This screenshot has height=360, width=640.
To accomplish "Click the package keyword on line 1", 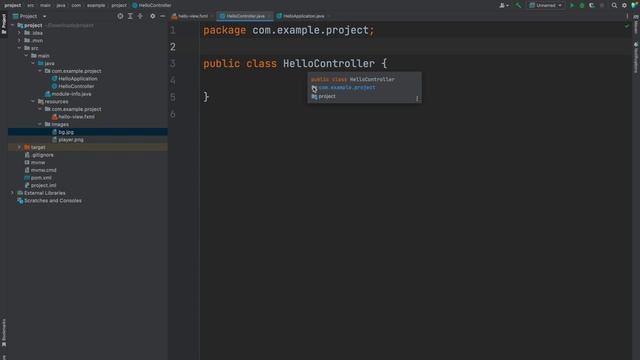I will click(x=224, y=31).
